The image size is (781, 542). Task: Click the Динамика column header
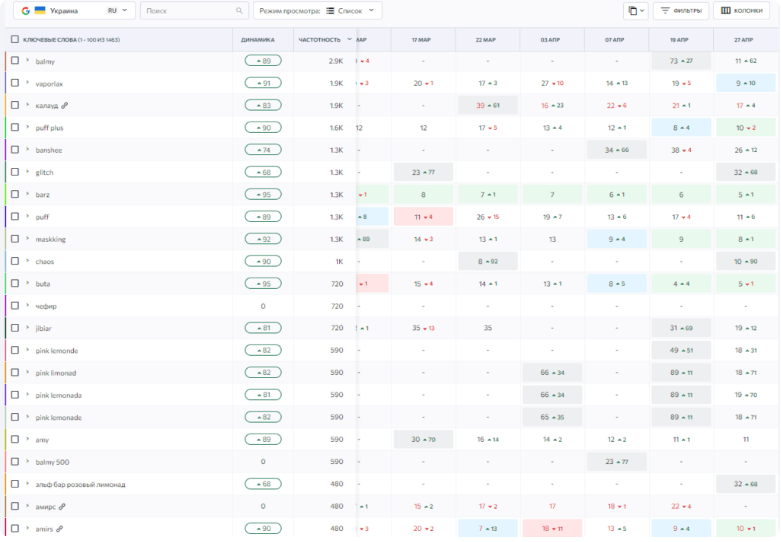[x=258, y=39]
